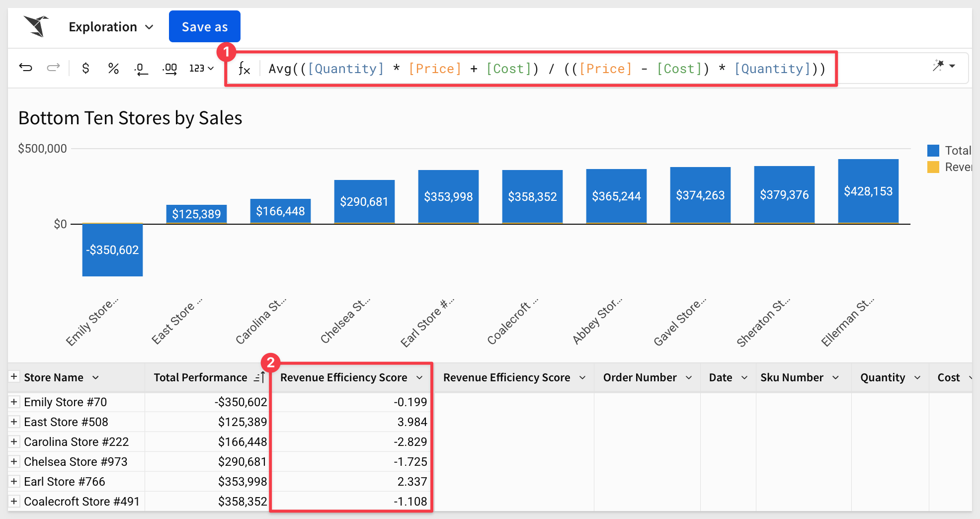Expand the Emily Store #70 row
Screen dimensions: 980x519
(x=14, y=402)
